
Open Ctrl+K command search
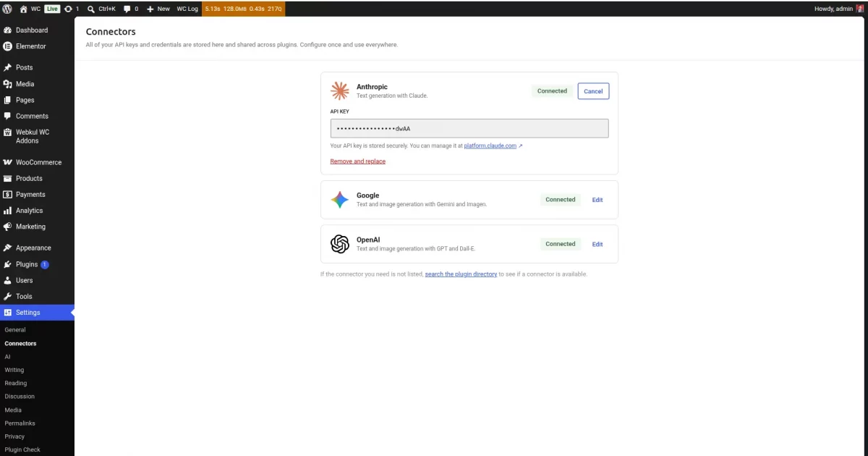click(x=101, y=9)
